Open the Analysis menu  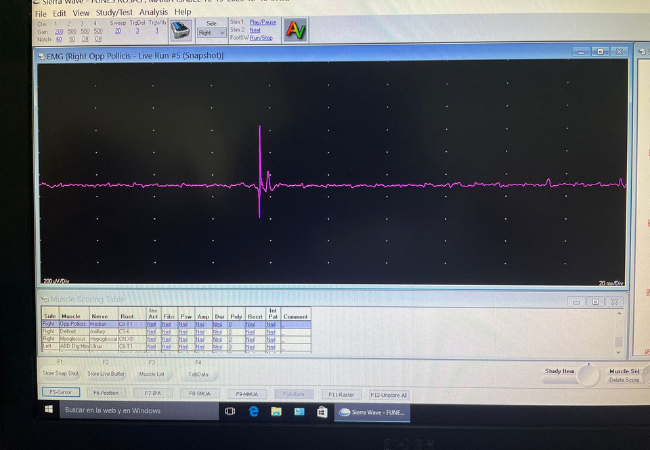(153, 12)
